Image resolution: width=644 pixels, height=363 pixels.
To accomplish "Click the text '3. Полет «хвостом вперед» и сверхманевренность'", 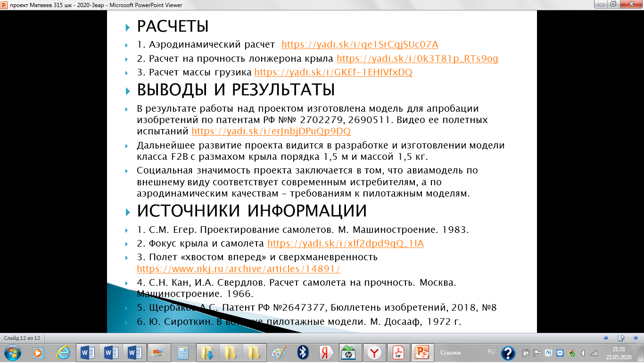I will [257, 257].
